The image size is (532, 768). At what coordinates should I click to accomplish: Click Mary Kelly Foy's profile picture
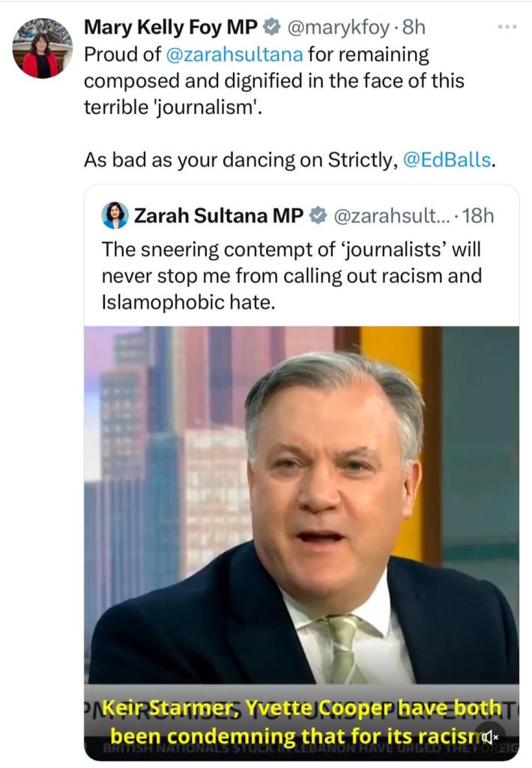[42, 48]
